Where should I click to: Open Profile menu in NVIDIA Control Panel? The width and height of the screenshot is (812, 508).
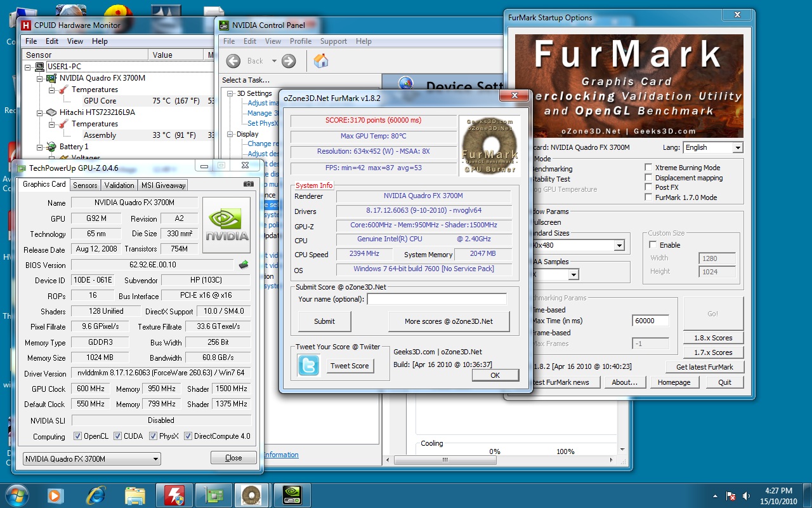301,41
